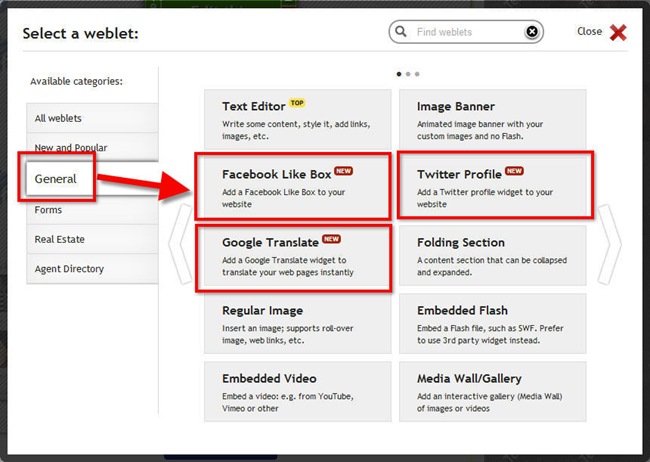Screen dimensions: 650x462
Task: Choose the Agent Directory category
Action: [92, 269]
